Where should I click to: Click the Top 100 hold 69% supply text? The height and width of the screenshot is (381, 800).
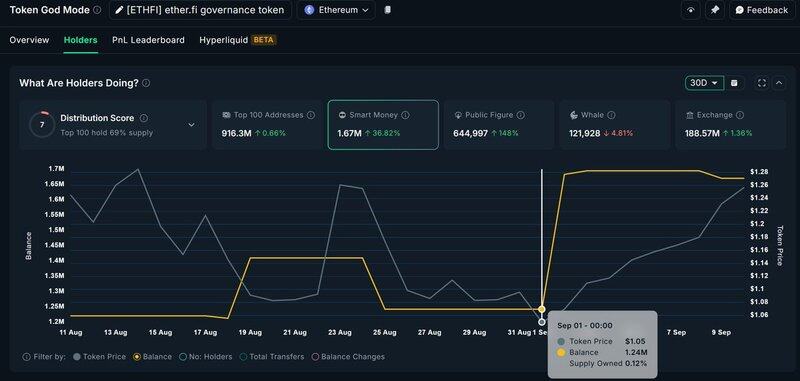pyautogui.click(x=107, y=133)
